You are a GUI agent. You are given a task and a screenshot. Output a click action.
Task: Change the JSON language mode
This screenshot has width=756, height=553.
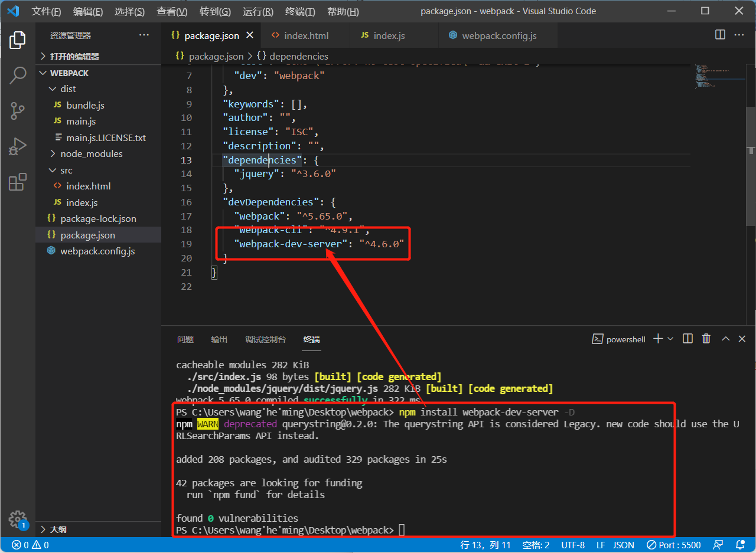624,545
